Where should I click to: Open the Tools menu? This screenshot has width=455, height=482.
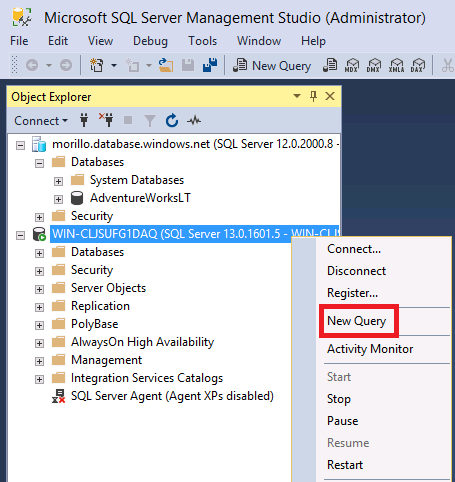click(x=202, y=41)
